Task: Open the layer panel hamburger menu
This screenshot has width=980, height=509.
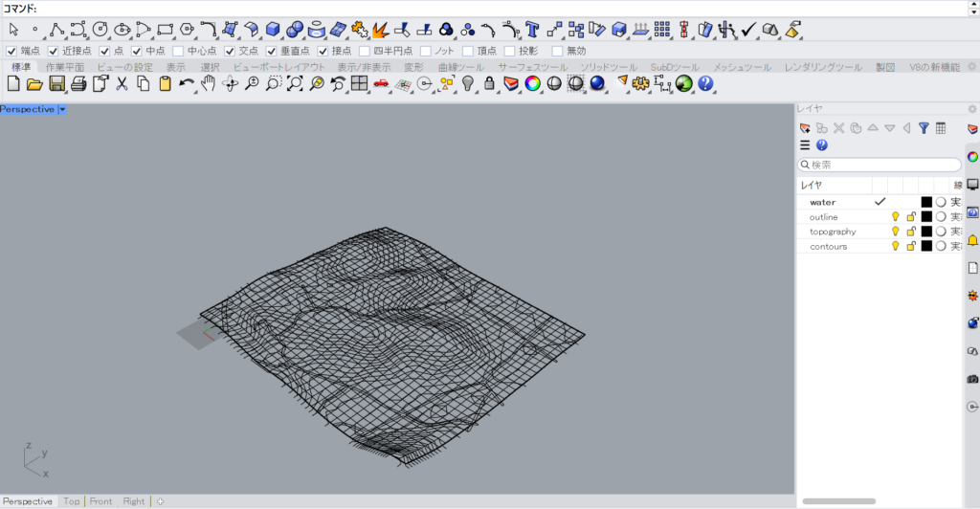Action: pyautogui.click(x=805, y=145)
